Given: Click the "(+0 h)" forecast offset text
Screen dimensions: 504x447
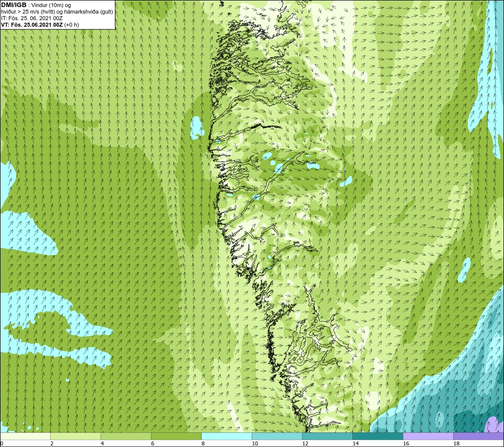Looking at the screenshot, I should [72, 25].
